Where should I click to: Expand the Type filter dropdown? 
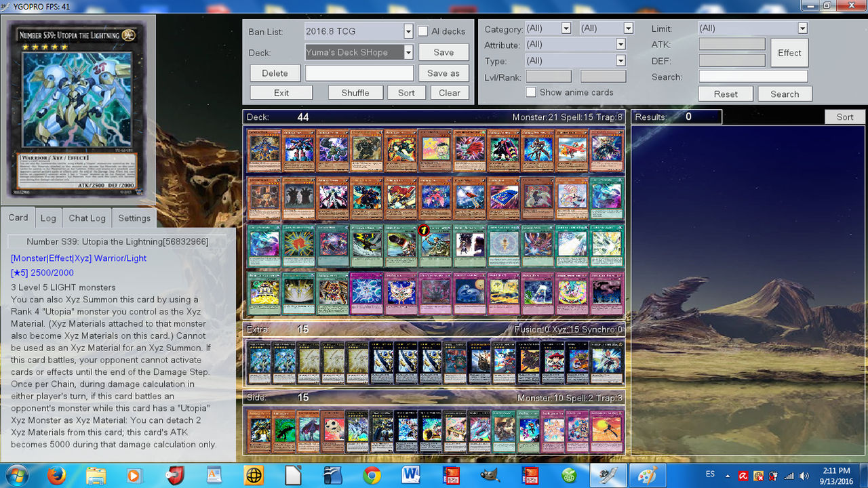tap(620, 60)
